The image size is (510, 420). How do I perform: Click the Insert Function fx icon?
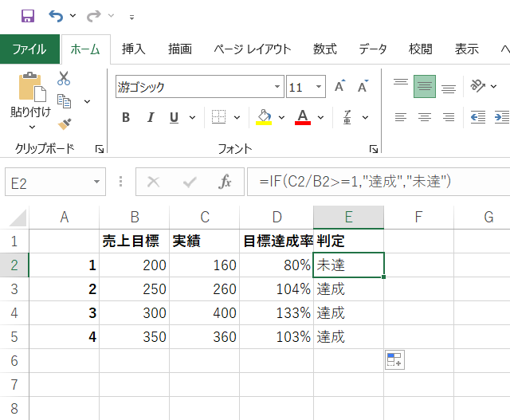(x=226, y=182)
